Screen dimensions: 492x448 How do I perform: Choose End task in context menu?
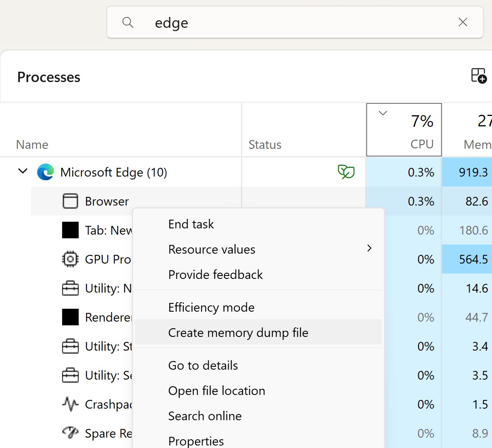click(258, 224)
